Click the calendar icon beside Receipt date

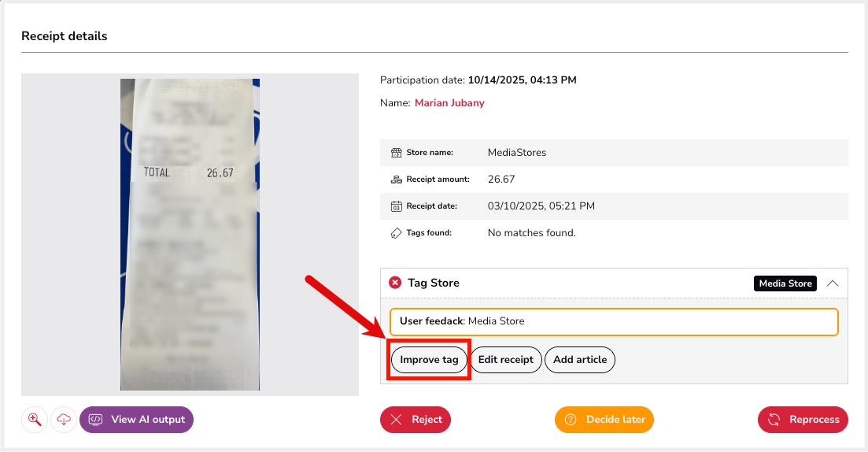[397, 206]
